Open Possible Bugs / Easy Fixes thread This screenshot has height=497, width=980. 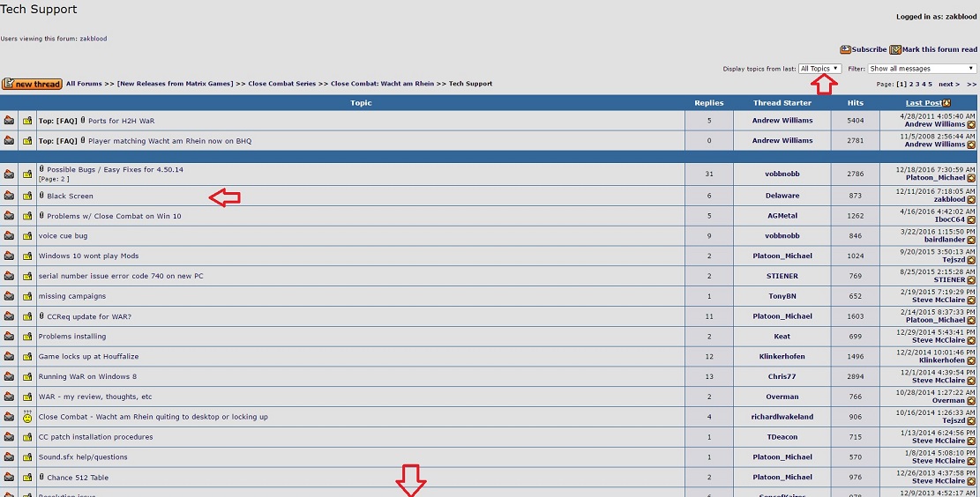[115, 169]
